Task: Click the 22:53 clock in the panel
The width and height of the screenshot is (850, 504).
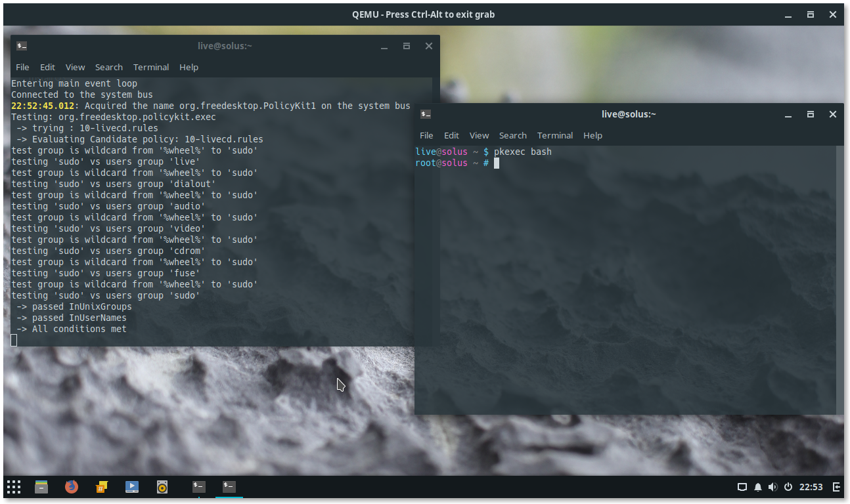Action: [811, 487]
